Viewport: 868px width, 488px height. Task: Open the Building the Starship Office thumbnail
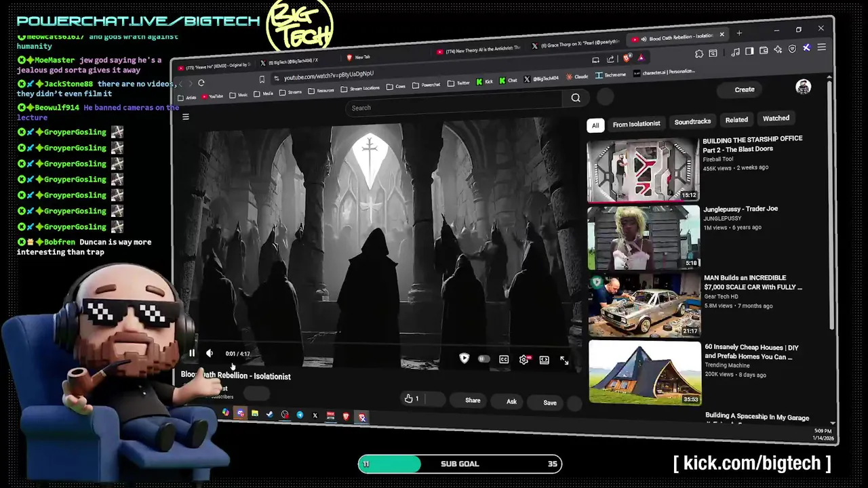[x=643, y=171]
